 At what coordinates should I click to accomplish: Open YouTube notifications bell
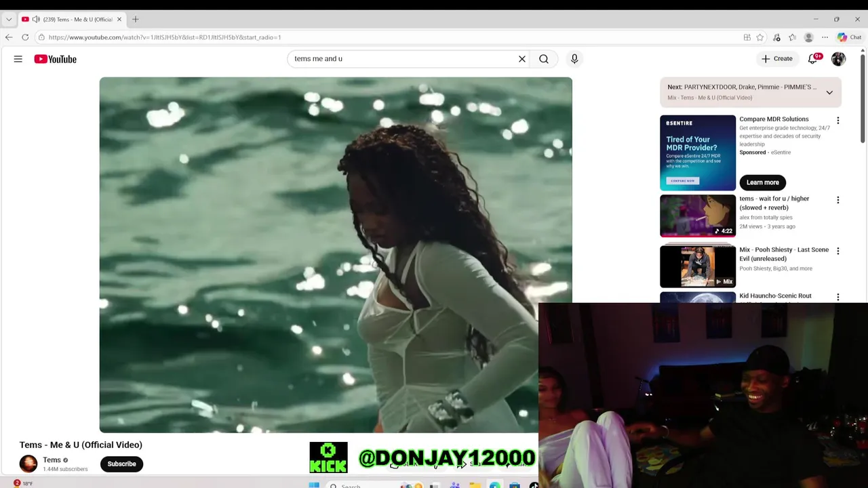click(x=813, y=59)
